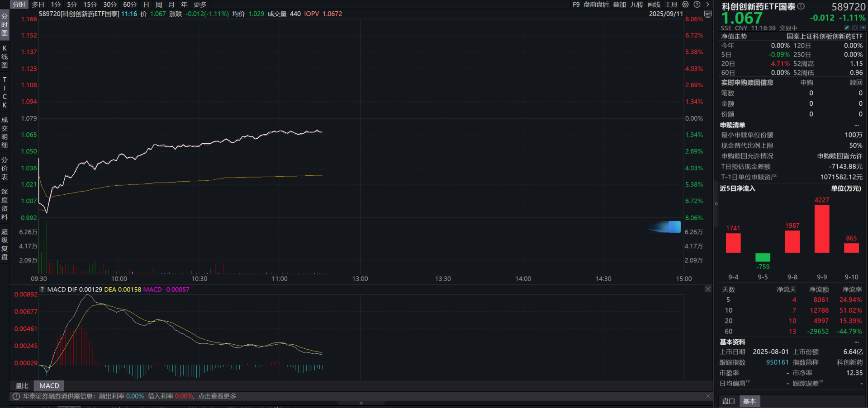Toggle 盘前盘后 pre/post-market display
The width and height of the screenshot is (868, 408).
point(596,5)
